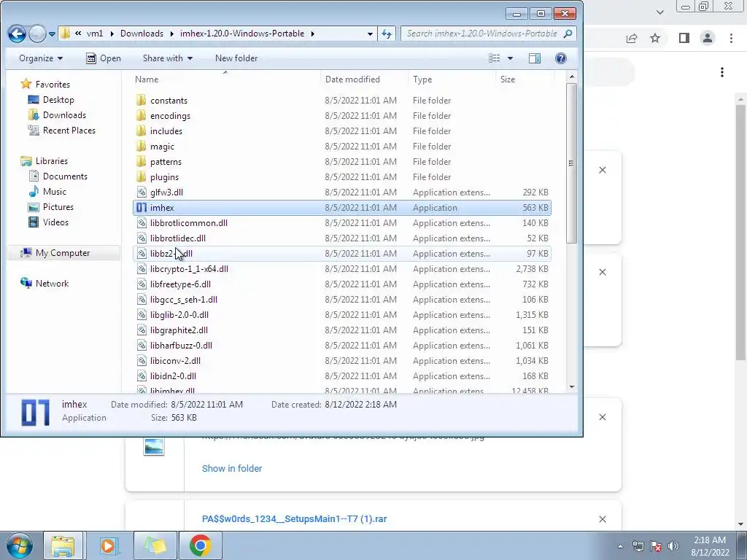Click Chrome's share page icon
The width and height of the screenshot is (747, 560).
click(x=632, y=38)
